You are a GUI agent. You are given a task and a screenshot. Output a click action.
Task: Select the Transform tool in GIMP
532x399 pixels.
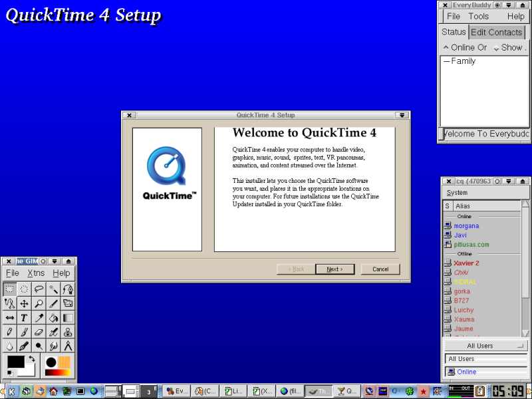pos(68,303)
